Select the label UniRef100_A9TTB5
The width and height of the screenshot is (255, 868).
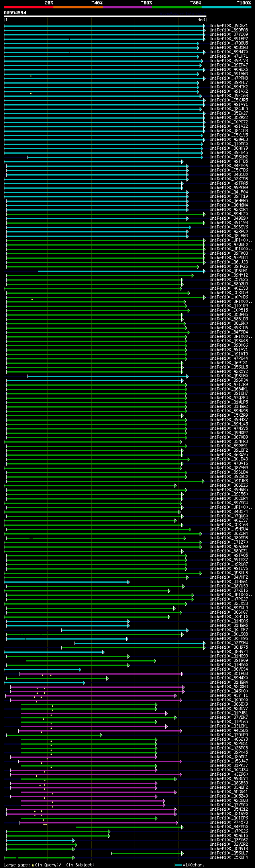point(229,162)
